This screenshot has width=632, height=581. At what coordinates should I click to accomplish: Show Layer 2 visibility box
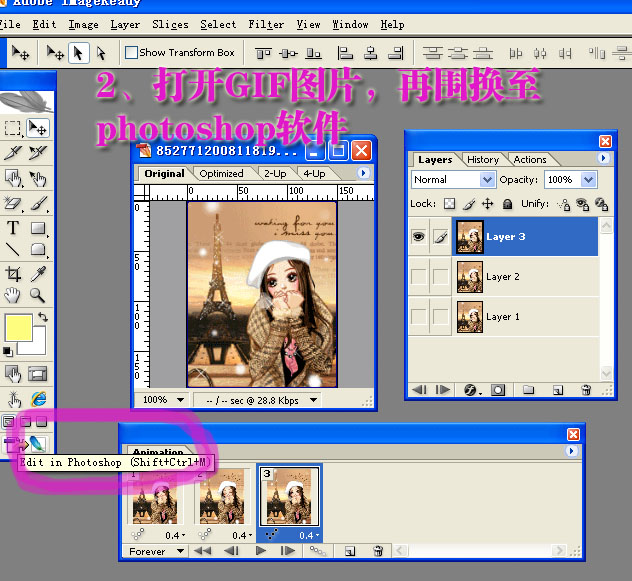tap(419, 277)
